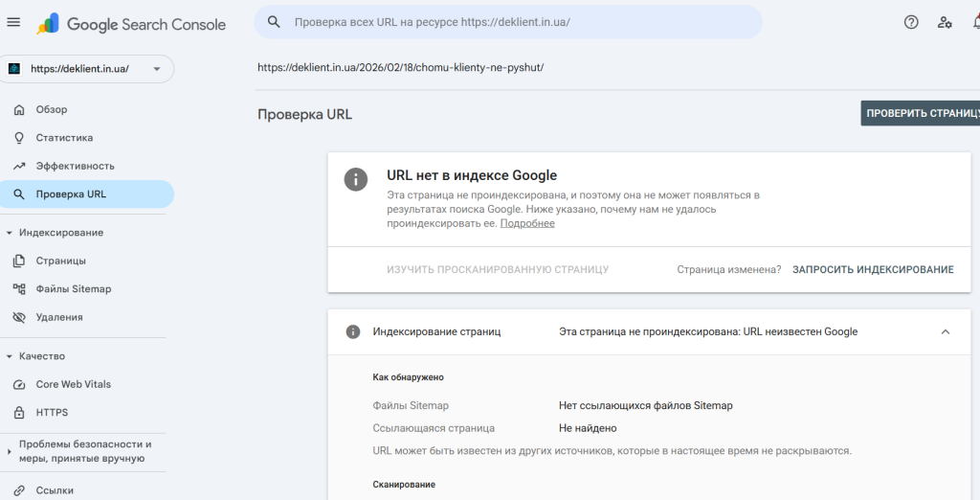Click the Google Search Console logo
This screenshot has width=980, height=500.
131,24
